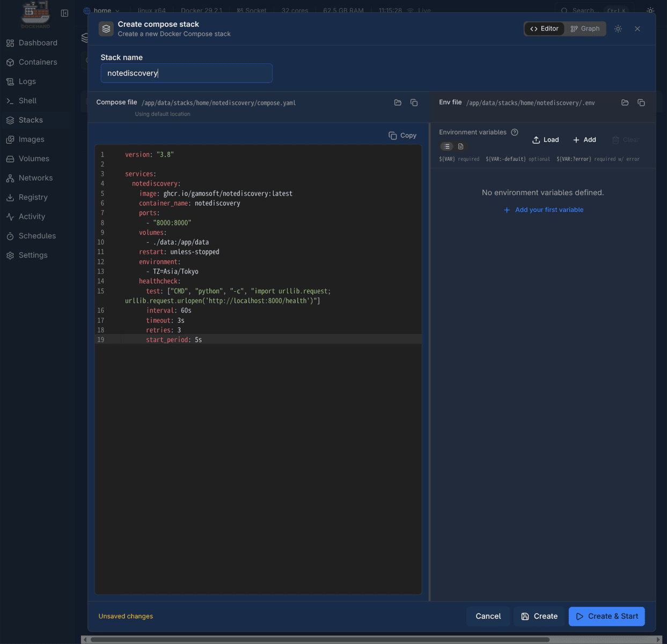667x644 pixels.
Task: Open the home environment dropdown
Action: 102,11
